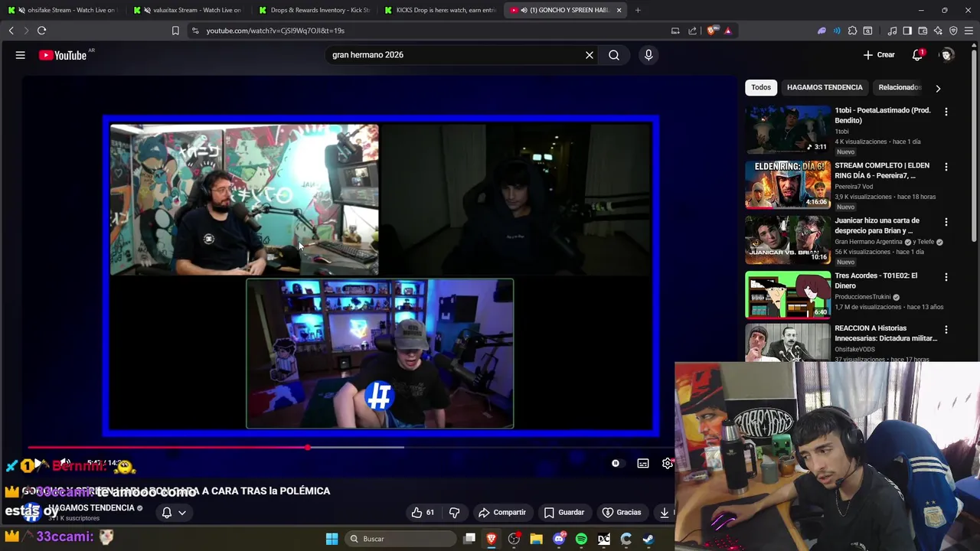Image resolution: width=980 pixels, height=551 pixels.
Task: Open File Explorer from taskbar
Action: coord(536,539)
